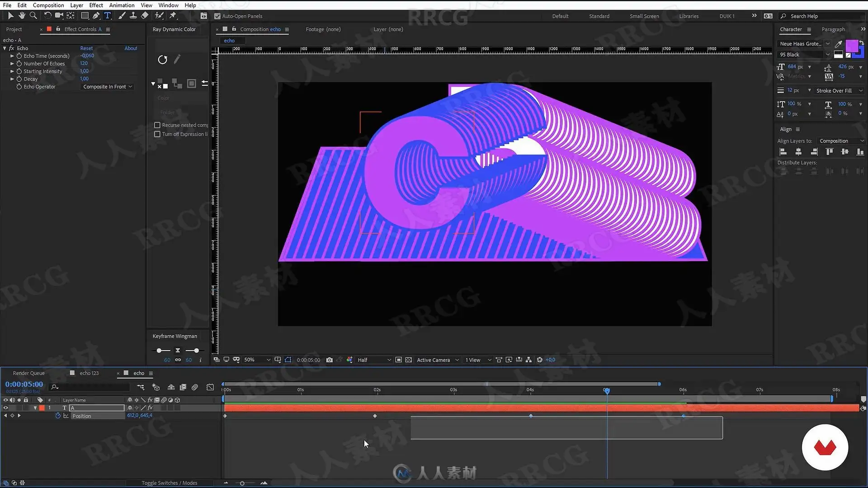868x488 pixels.
Task: Enable Recurse nested comps checkbox
Action: [x=157, y=125]
